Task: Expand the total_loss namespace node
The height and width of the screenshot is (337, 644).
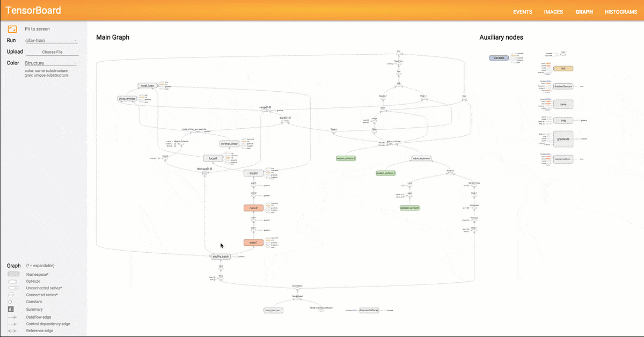Action: coord(148,84)
